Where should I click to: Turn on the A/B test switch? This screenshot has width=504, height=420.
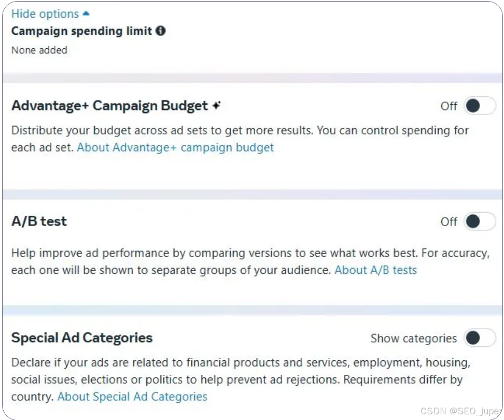tap(479, 222)
